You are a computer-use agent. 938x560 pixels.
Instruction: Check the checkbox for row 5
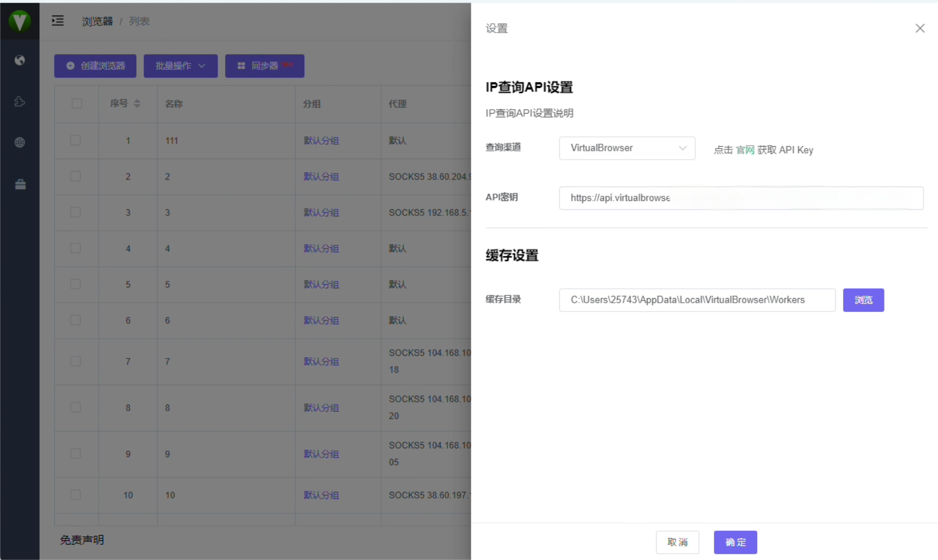(75, 284)
